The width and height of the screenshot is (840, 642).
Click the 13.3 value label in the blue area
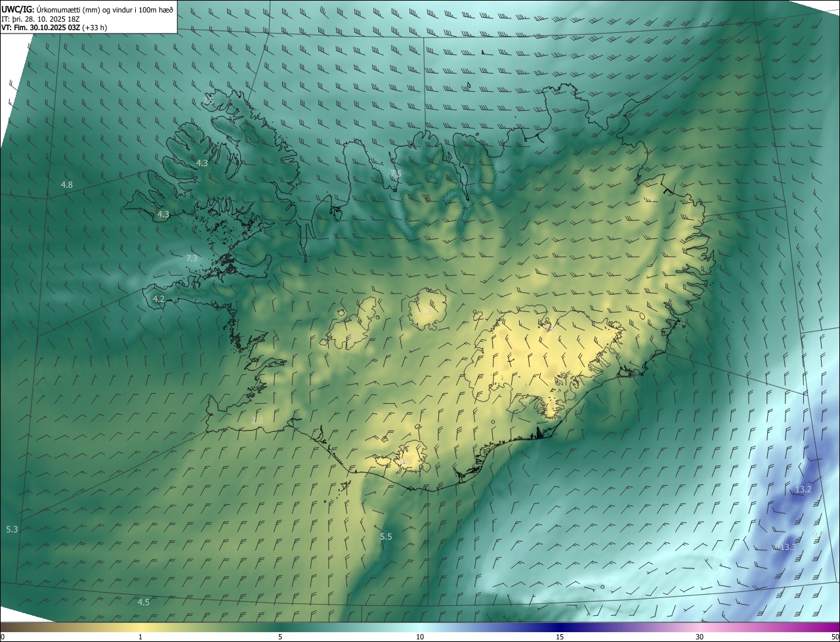click(788, 547)
